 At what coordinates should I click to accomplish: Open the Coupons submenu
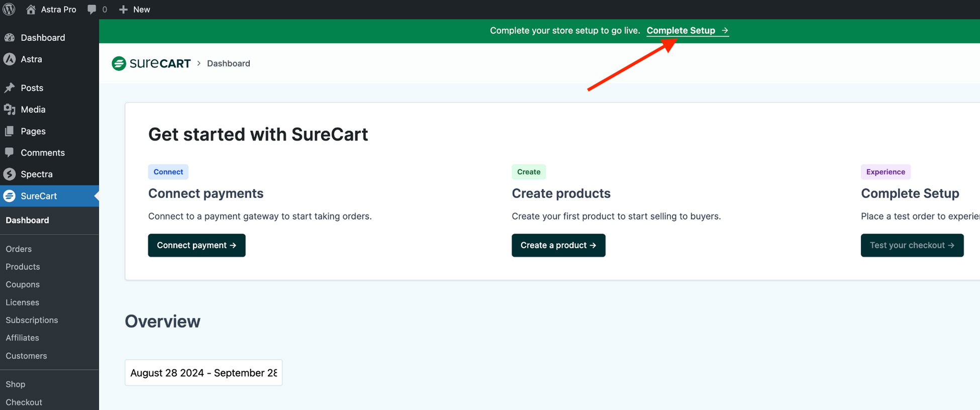point(23,284)
